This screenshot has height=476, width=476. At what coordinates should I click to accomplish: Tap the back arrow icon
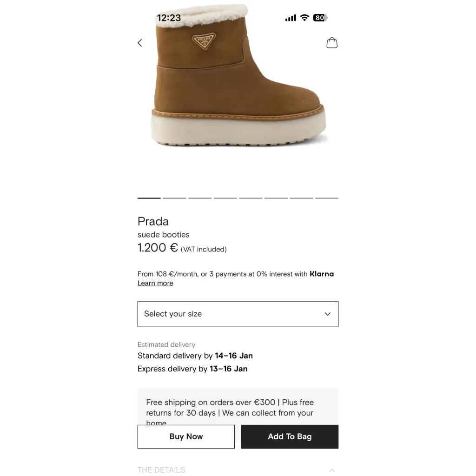click(139, 43)
